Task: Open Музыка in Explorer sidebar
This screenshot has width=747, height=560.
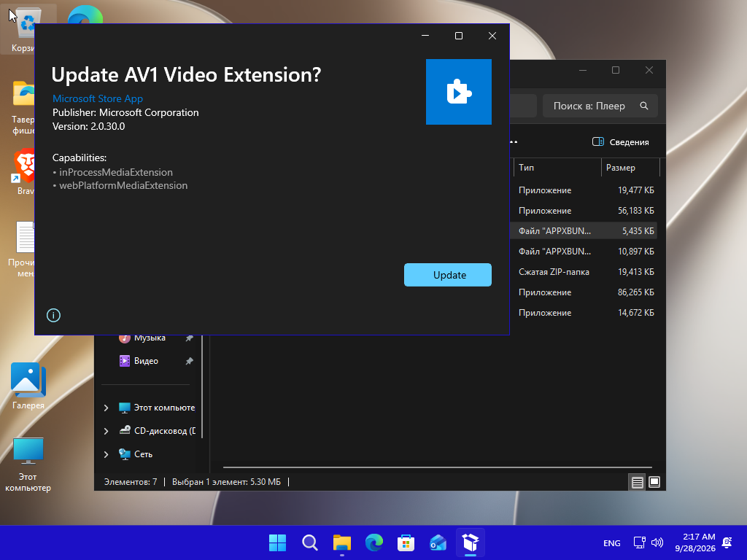Action: (150, 339)
